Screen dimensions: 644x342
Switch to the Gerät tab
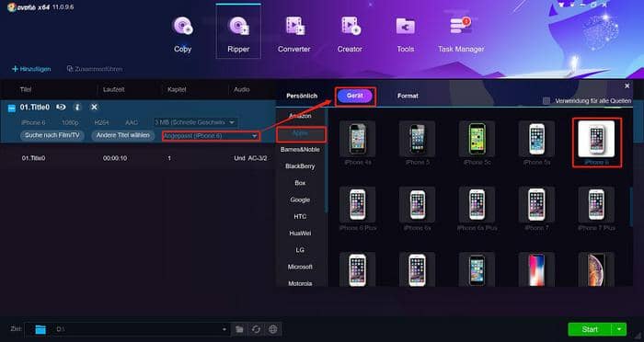click(x=354, y=96)
